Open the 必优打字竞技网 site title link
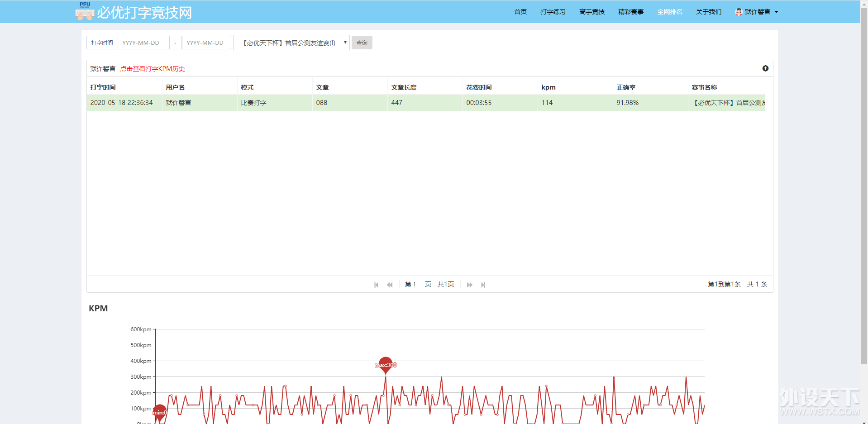Viewport: 868px width, 424px height. point(144,12)
